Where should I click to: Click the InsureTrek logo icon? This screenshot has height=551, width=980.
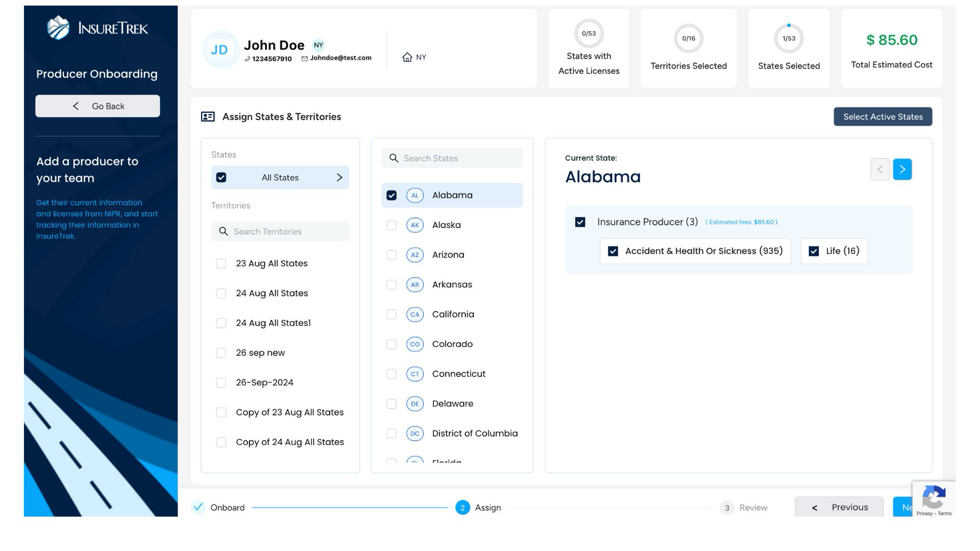[x=58, y=28]
